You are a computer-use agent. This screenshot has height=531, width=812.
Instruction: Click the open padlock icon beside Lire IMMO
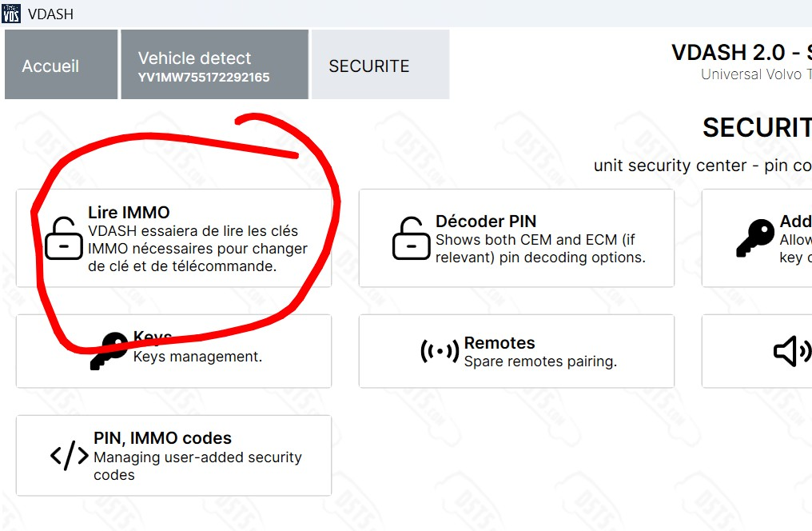pos(64,238)
